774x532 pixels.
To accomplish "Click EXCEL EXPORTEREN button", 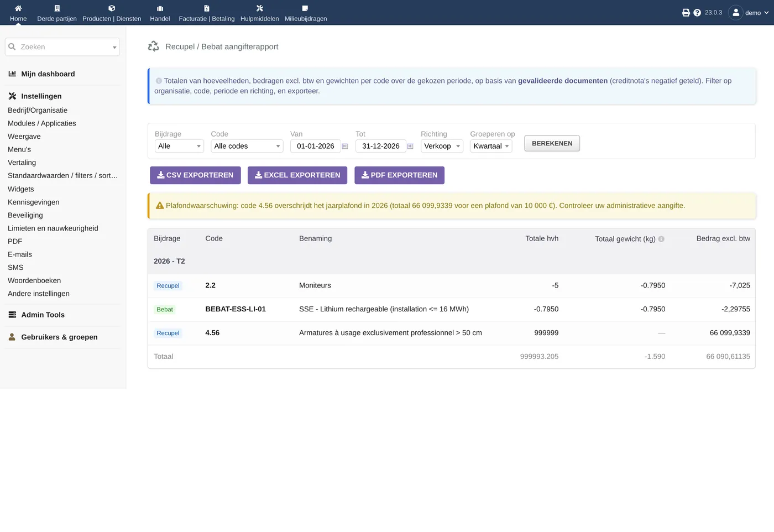I will [x=297, y=175].
